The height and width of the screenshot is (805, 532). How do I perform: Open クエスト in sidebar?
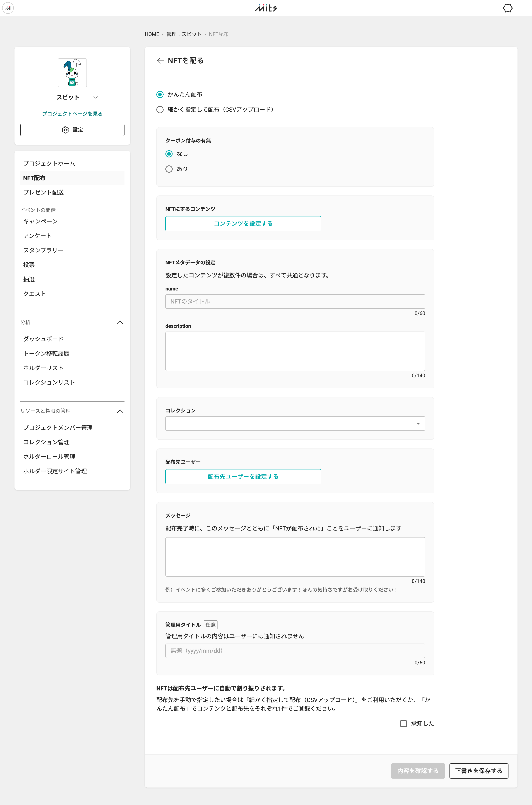(72, 294)
